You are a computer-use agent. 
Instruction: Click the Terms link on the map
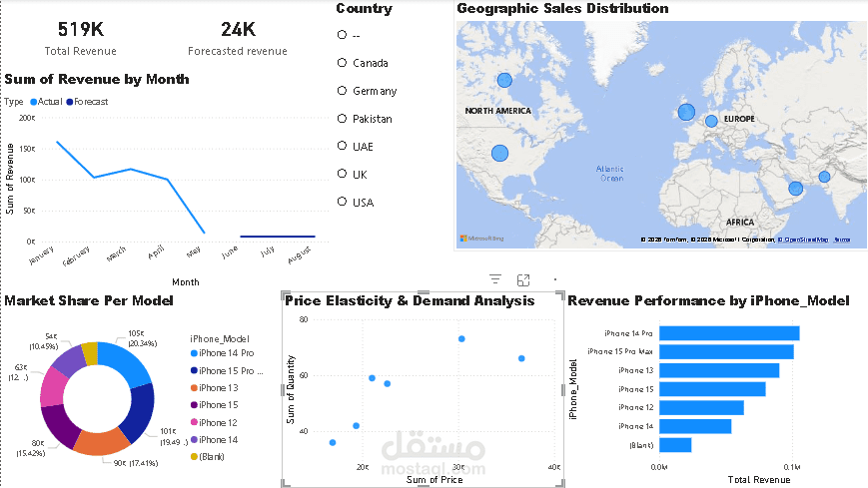coord(841,240)
